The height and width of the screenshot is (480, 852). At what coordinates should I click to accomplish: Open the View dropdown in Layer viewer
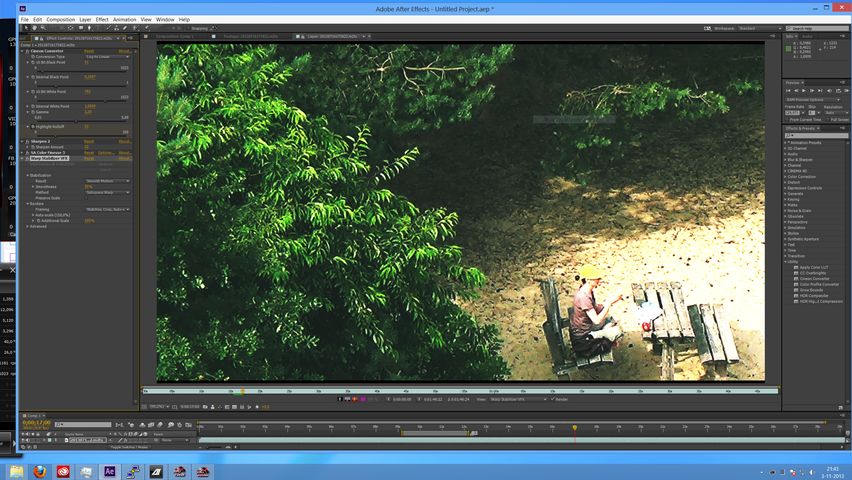coord(518,399)
